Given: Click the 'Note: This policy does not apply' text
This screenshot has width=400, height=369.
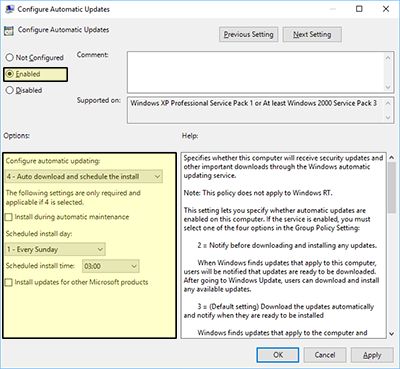Looking at the screenshot, I should (x=258, y=193).
